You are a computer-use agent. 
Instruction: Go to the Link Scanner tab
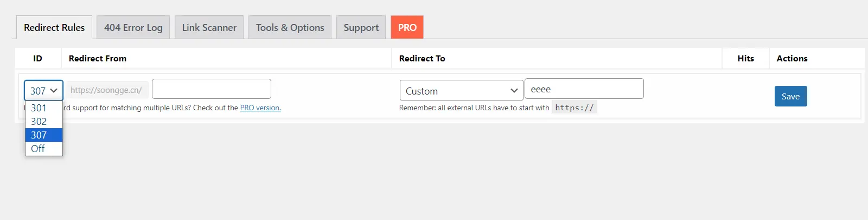click(209, 28)
